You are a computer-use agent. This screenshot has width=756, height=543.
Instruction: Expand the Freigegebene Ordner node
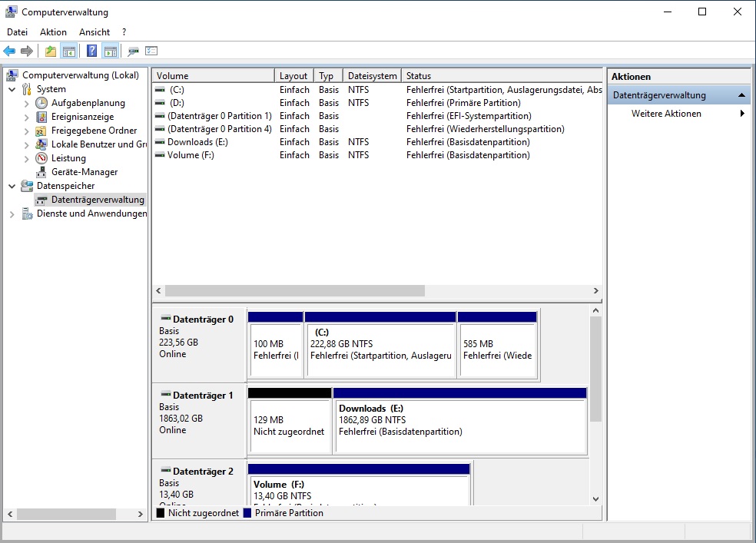pyautogui.click(x=27, y=131)
